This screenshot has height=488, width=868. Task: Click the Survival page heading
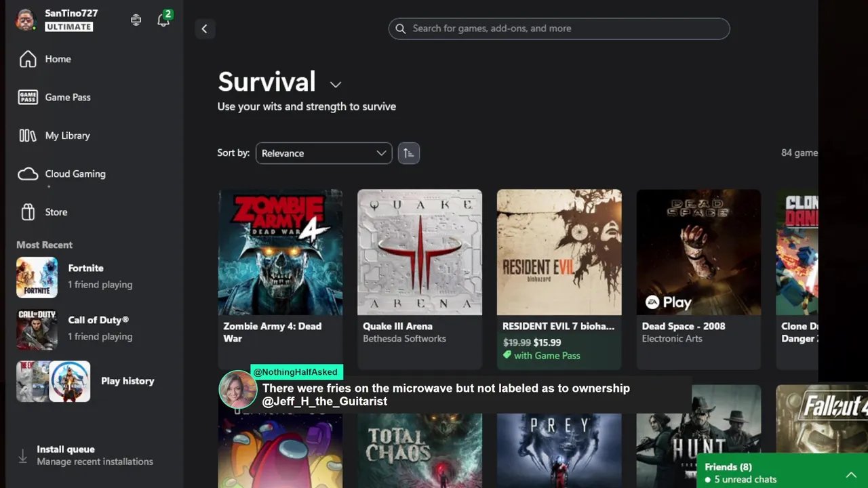[x=267, y=82]
